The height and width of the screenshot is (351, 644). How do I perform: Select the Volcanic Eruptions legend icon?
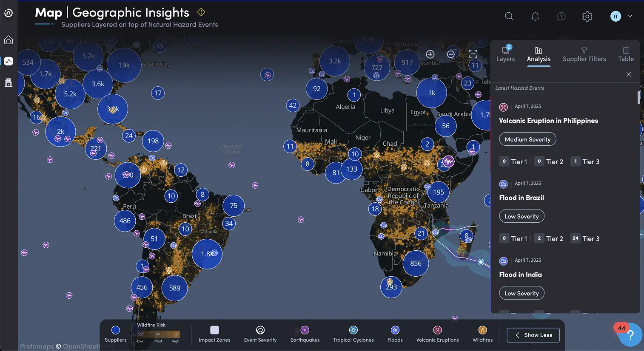coord(437,330)
